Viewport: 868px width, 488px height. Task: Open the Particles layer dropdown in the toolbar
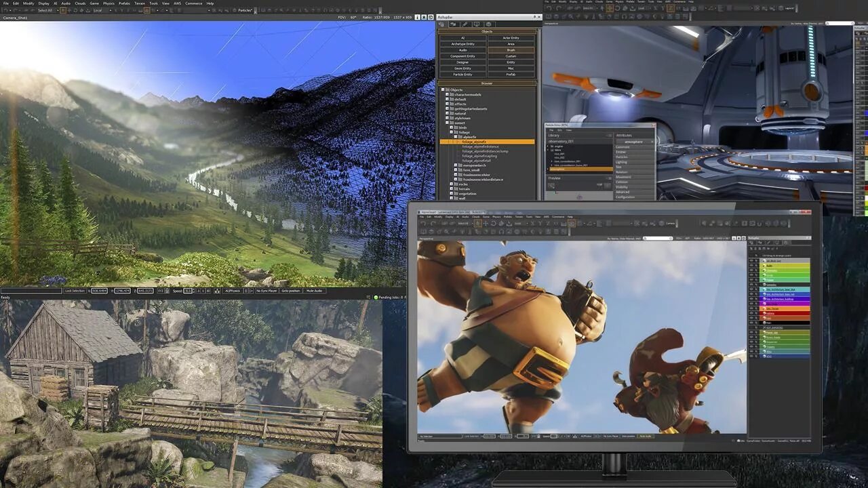point(247,10)
